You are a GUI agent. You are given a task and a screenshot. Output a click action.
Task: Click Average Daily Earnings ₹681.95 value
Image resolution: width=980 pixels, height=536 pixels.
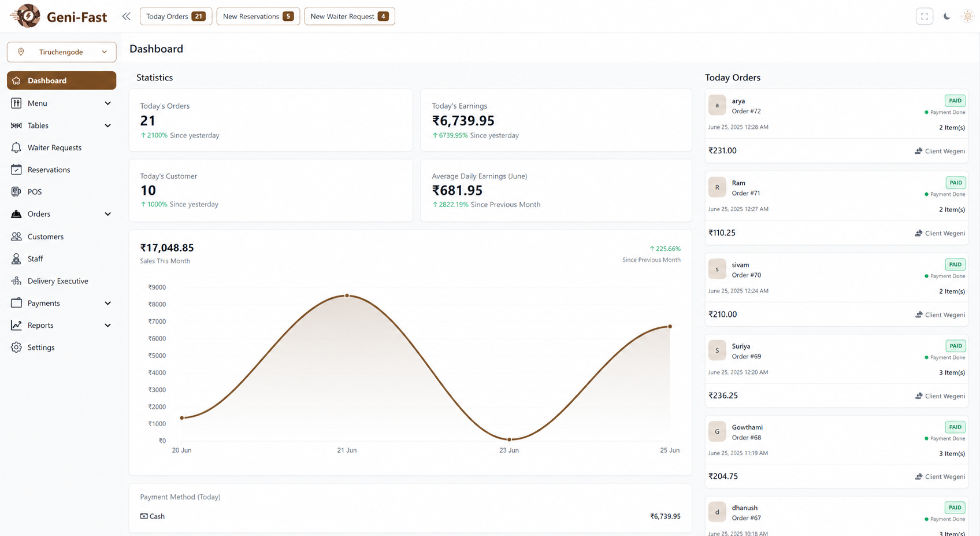click(457, 190)
